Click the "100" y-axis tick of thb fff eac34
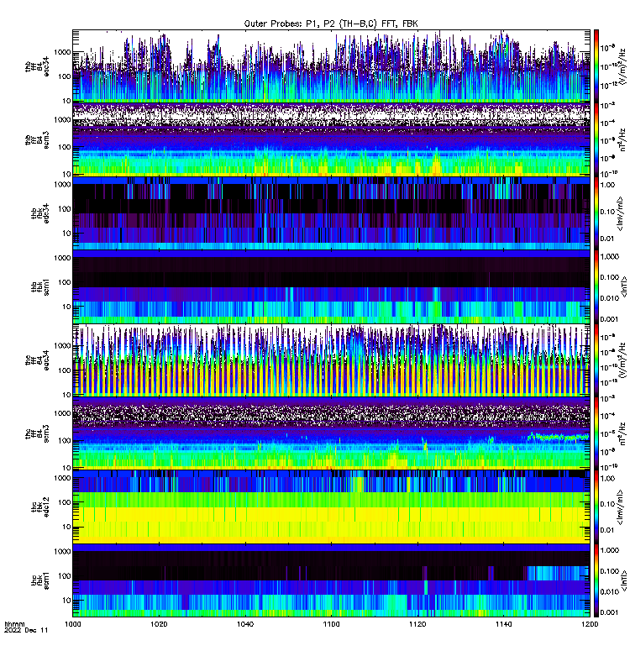 click(65, 76)
